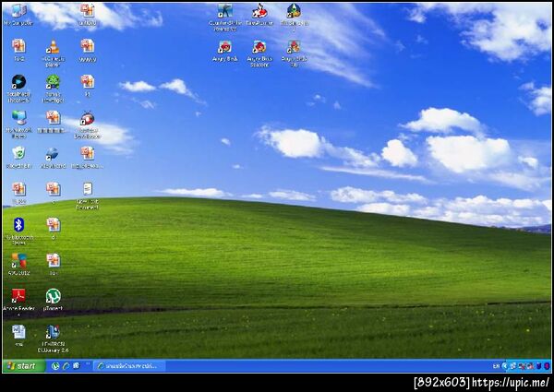554x392 pixels.
Task: Open the Recycle Bin
Action: tap(18, 158)
